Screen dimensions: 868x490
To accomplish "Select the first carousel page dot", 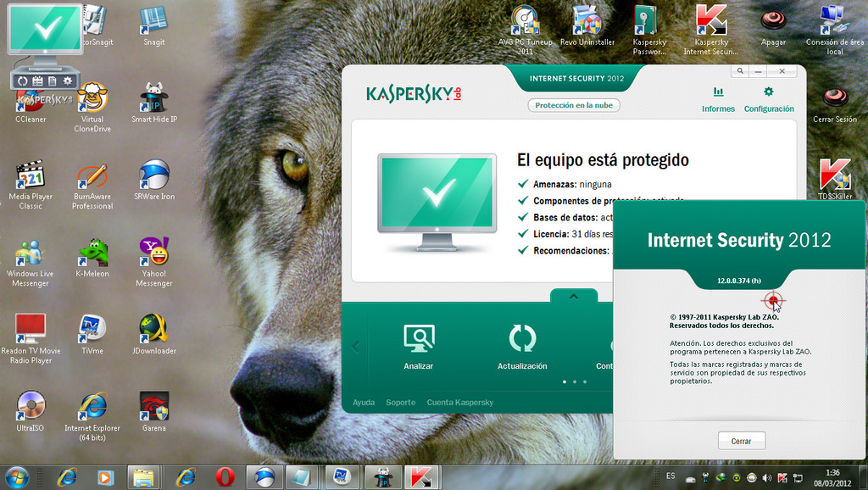I will click(x=564, y=382).
